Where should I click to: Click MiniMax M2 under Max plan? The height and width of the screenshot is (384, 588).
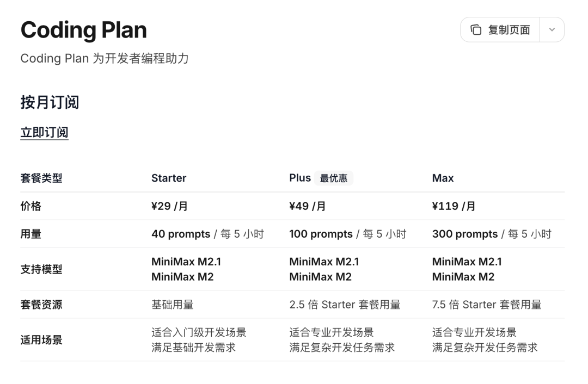tap(465, 277)
